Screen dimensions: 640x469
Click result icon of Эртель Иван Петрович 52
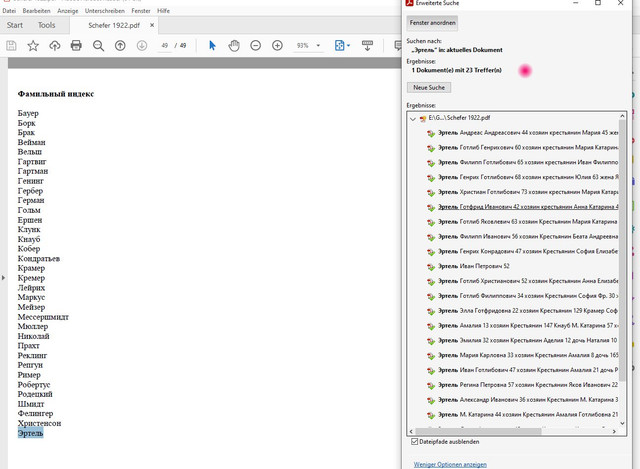click(431, 267)
